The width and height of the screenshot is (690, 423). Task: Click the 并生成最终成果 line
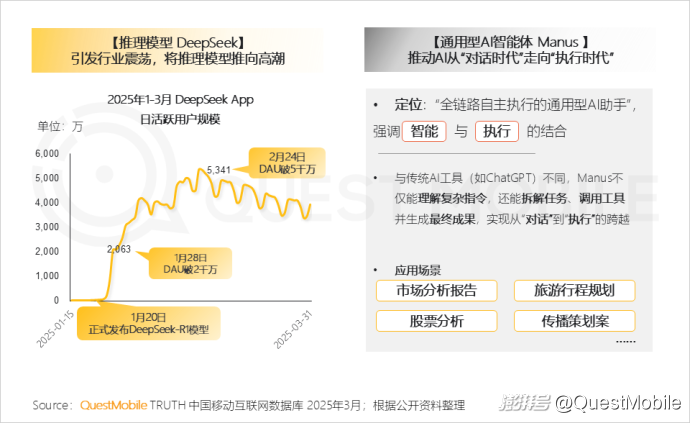[512, 219]
